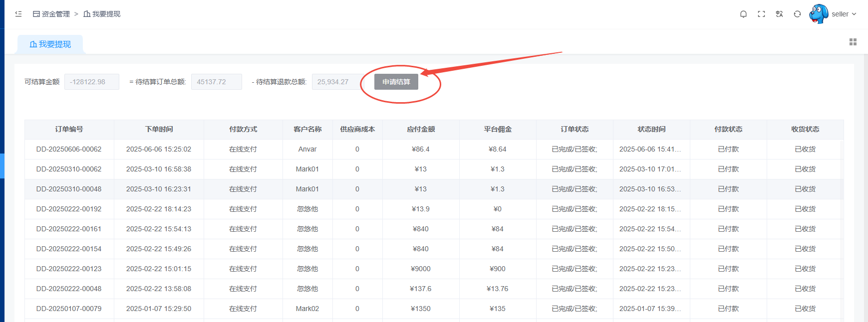Click order number DD-20250222-00123

[x=69, y=269]
